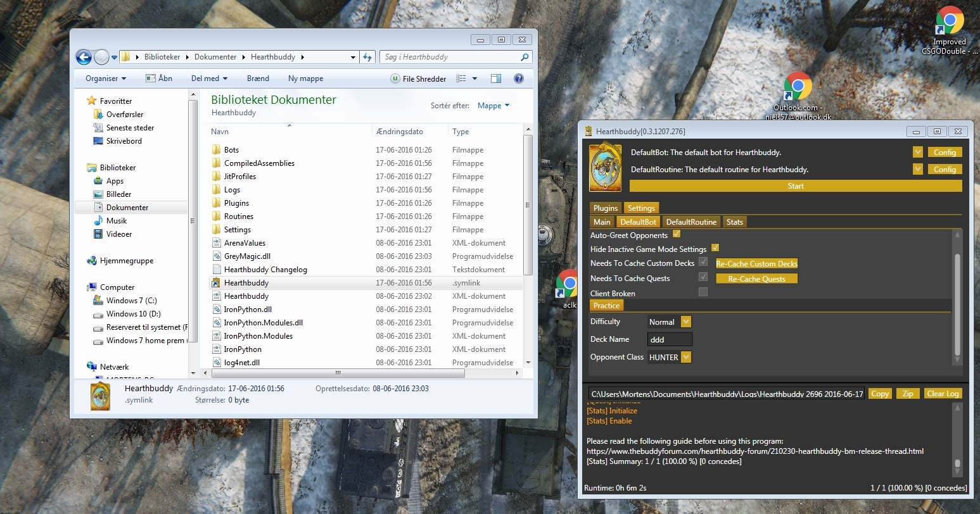Click the Windows 10 (D:) drive icon
Image resolution: width=980 pixels, height=514 pixels.
point(98,314)
